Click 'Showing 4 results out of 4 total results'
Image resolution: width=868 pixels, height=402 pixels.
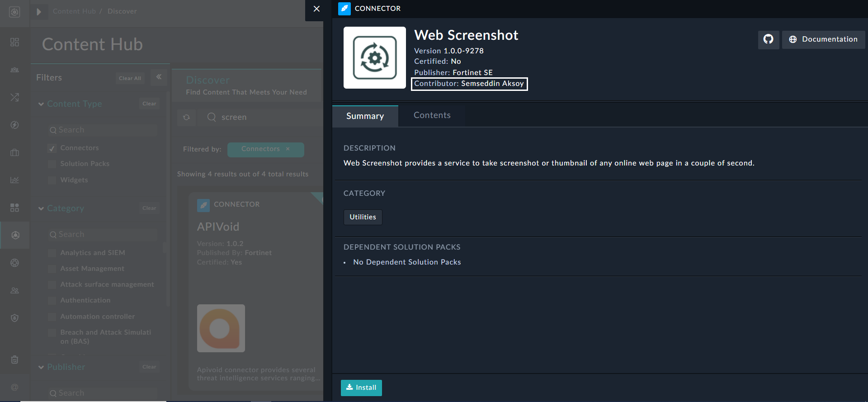243,174
